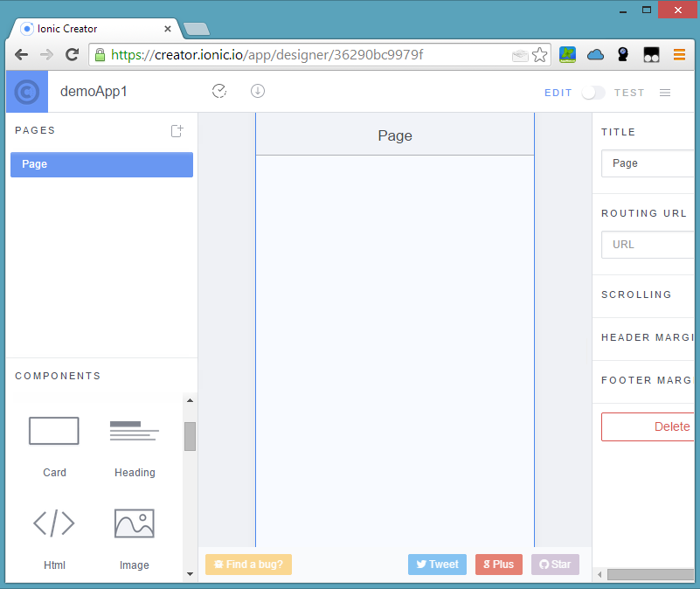Click the HEADER MARGIN property label

(648, 337)
